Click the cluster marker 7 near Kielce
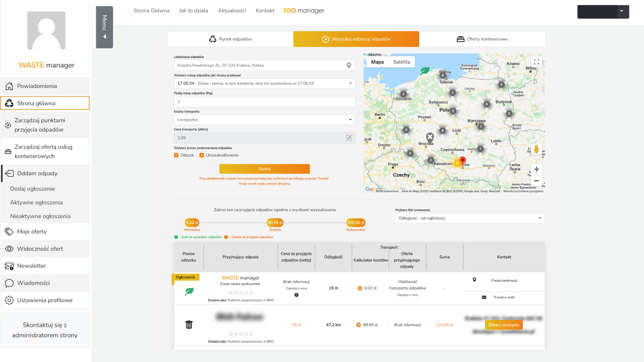This screenshot has height=362, width=644. coord(480,149)
